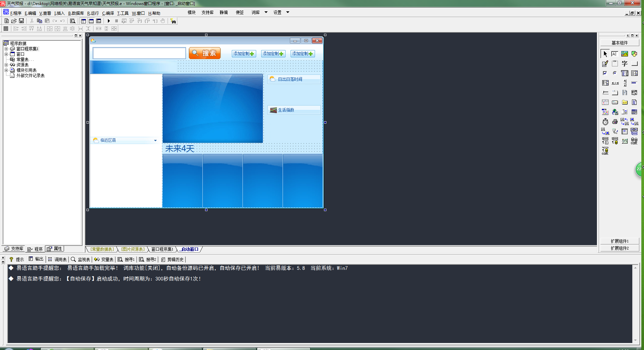Click the search text input field
This screenshot has width=644, height=350.
(x=139, y=53)
